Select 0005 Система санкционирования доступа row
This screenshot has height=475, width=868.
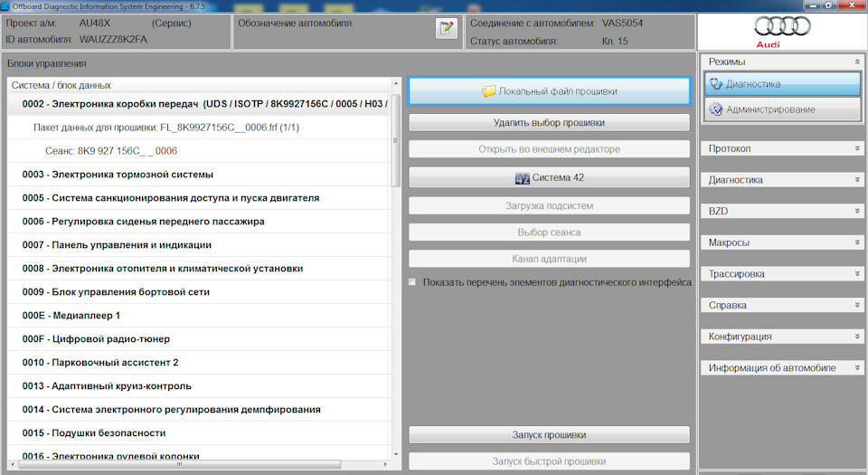click(199, 197)
